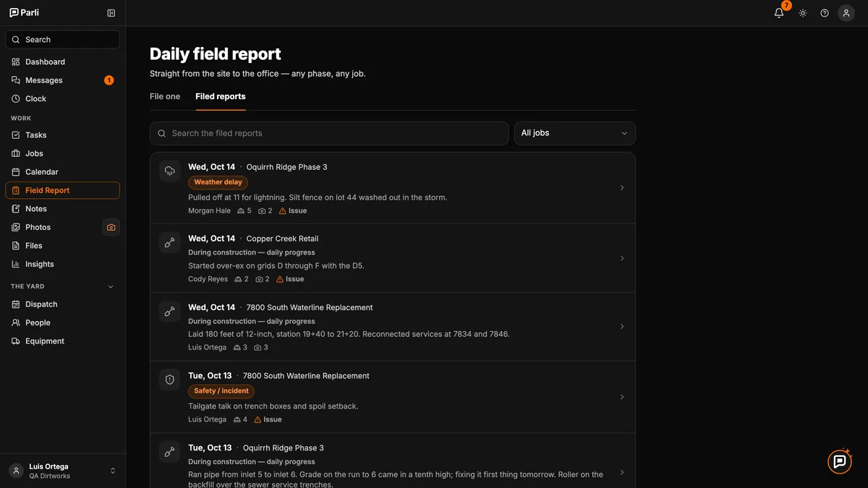Open Equipment in the sidebar
Image resolution: width=868 pixels, height=488 pixels.
(x=62, y=341)
